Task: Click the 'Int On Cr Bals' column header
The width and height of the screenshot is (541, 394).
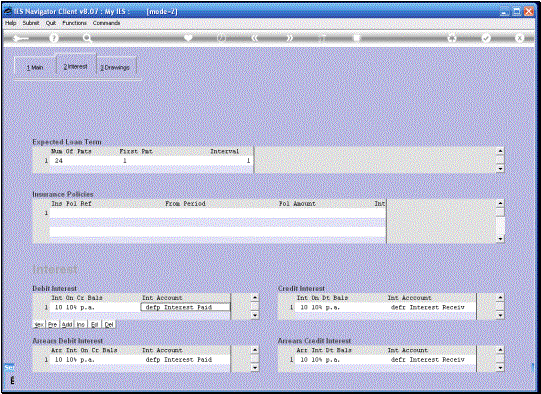Action: pyautogui.click(x=77, y=298)
